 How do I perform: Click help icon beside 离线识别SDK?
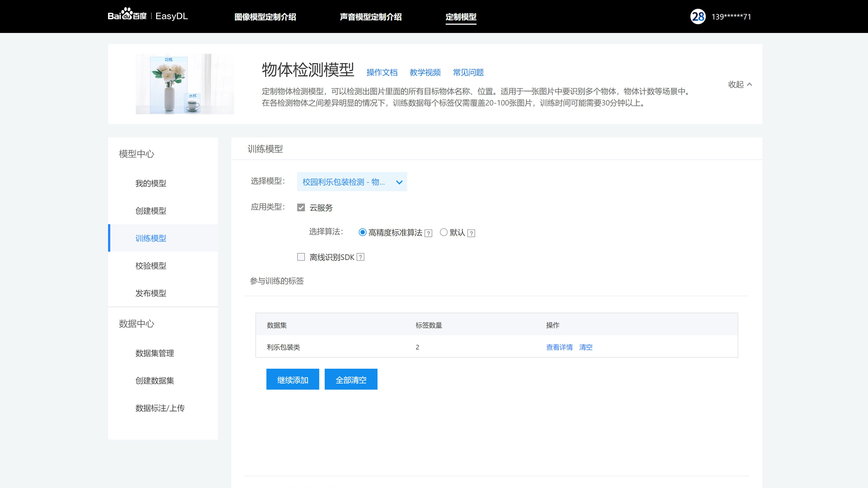click(360, 257)
